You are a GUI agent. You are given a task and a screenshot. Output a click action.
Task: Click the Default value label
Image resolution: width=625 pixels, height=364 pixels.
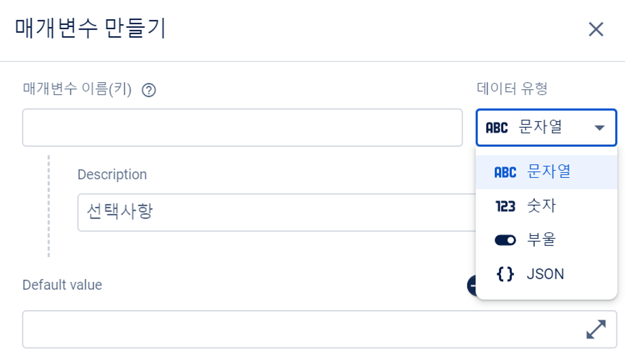(x=62, y=285)
